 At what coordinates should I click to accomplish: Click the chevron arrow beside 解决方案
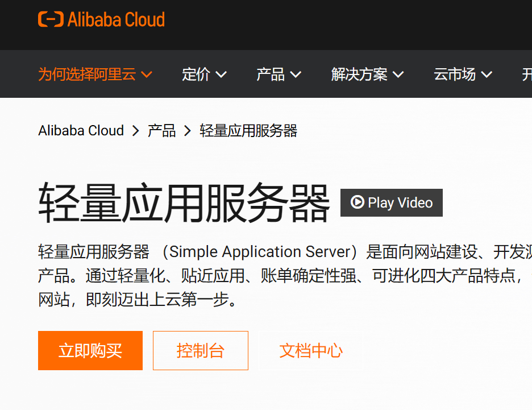coord(398,74)
